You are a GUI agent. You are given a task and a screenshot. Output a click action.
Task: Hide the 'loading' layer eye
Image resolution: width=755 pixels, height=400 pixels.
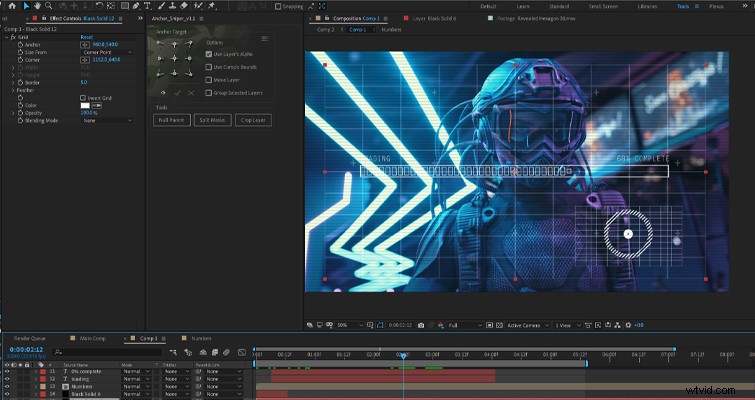pos(7,379)
